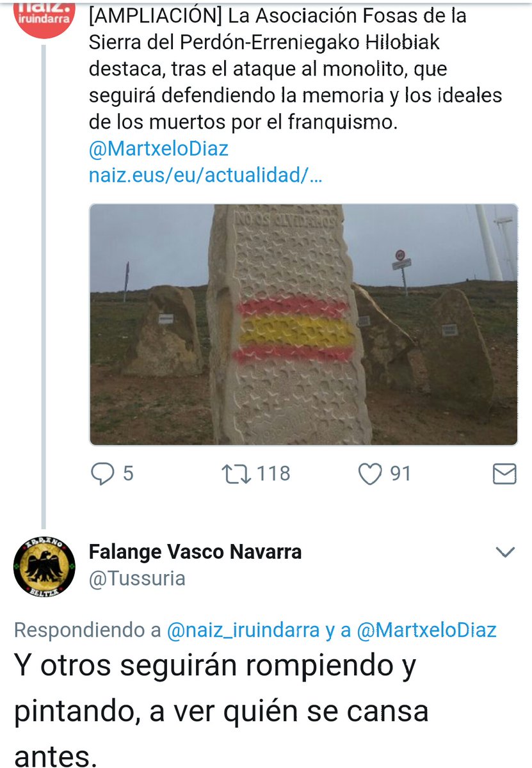Viewport: 532px width, 768px height.
Task: View the painted monolith photo
Action: click(x=303, y=324)
